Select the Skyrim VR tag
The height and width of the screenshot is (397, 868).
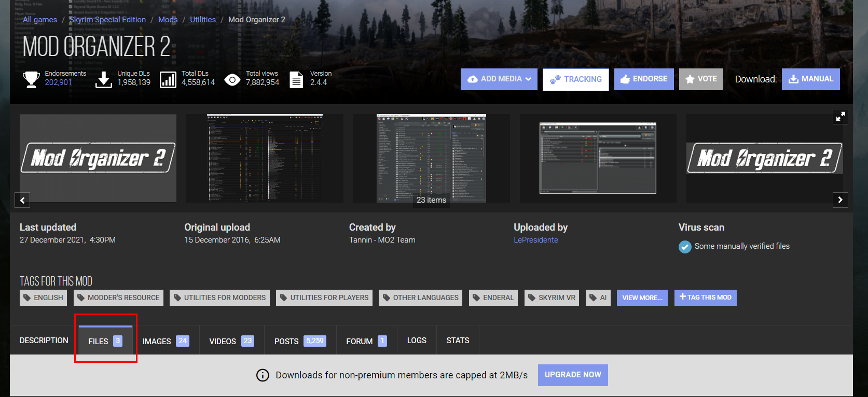click(552, 297)
